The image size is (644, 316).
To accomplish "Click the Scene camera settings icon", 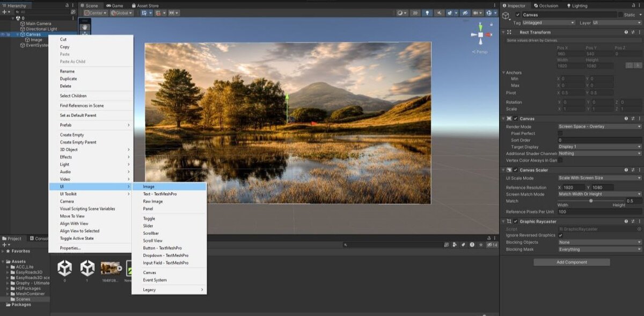I will 476,12.
